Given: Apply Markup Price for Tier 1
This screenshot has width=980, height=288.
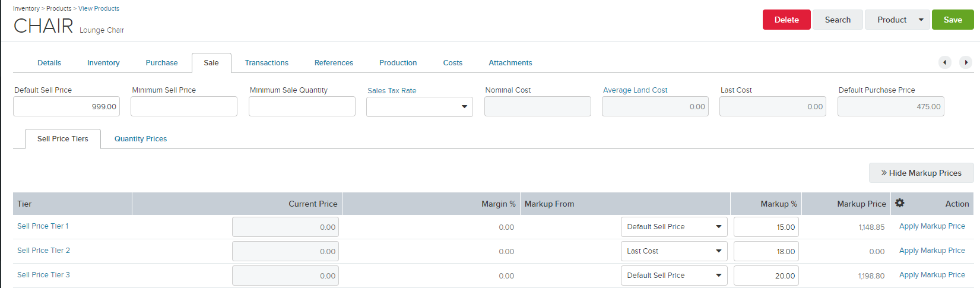Looking at the screenshot, I should tap(932, 226).
